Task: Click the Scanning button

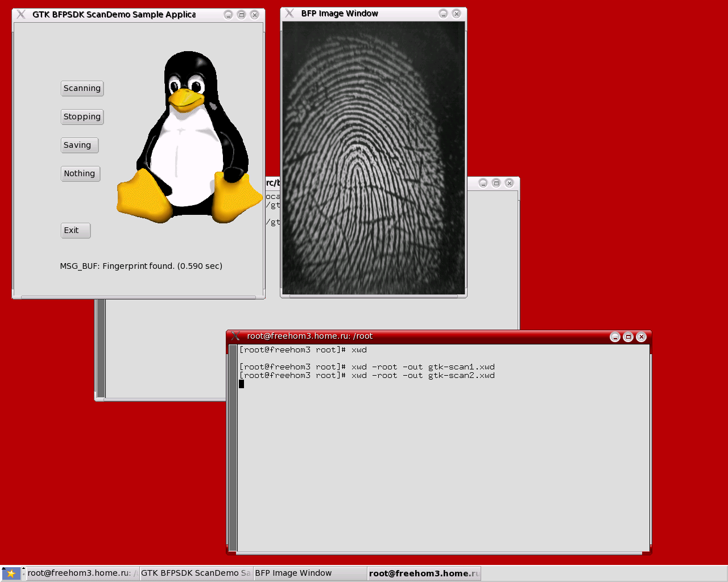Action: 82,88
